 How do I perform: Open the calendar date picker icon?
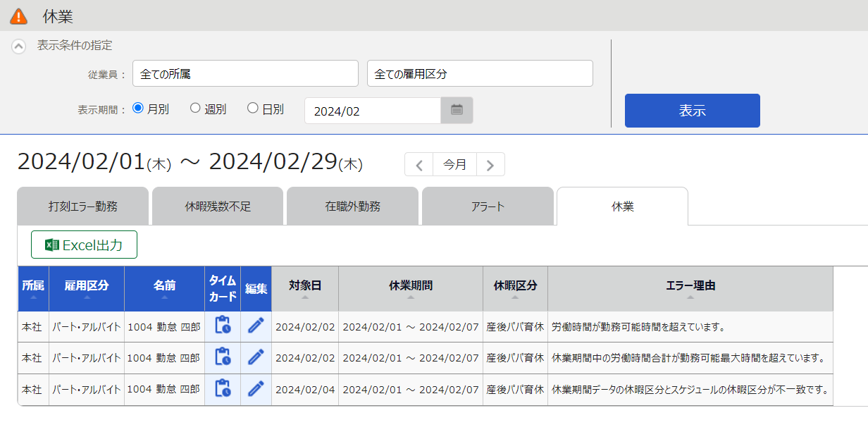coord(457,110)
